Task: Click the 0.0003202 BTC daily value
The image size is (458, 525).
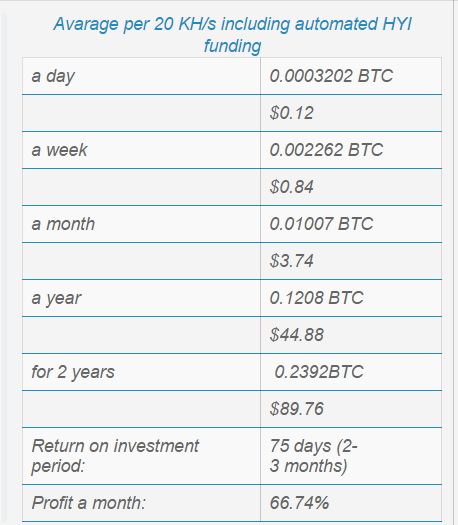Action: point(331,76)
